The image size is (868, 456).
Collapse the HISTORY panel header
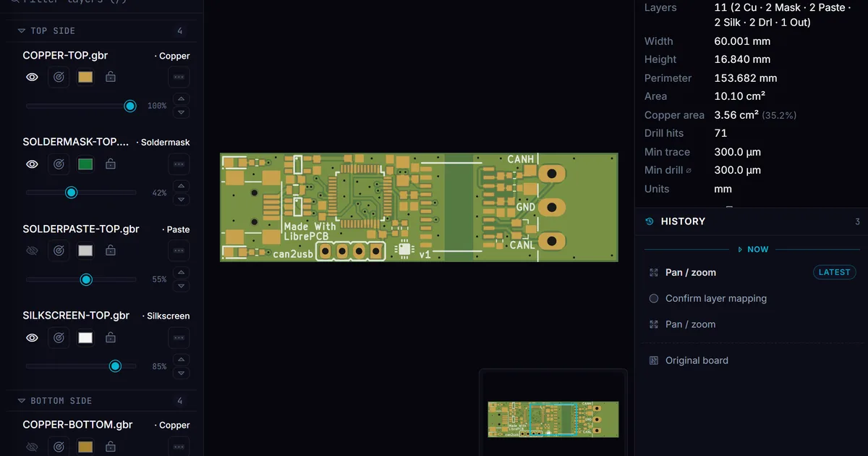752,221
